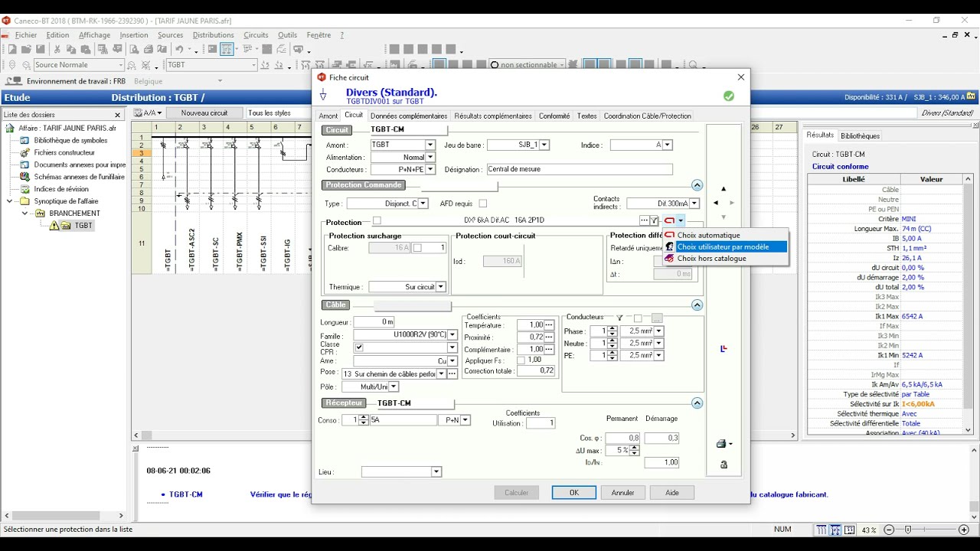Collapse the Récepteur section

pos(697,403)
